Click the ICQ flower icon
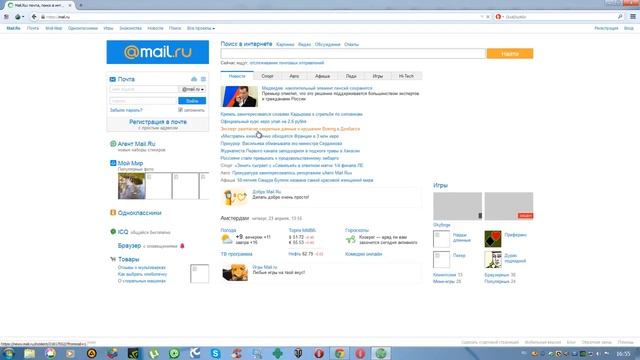The image size is (640, 360). pyautogui.click(x=113, y=231)
